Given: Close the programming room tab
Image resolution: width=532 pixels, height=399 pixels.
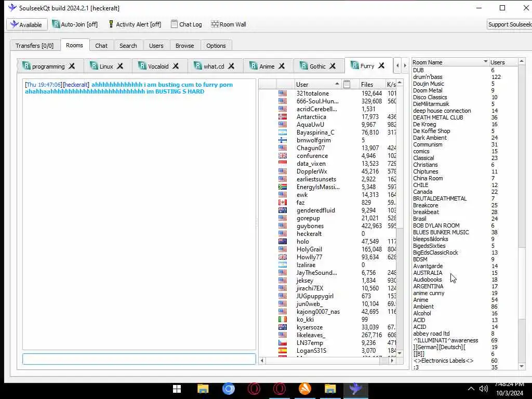Looking at the screenshot, I should point(72,66).
